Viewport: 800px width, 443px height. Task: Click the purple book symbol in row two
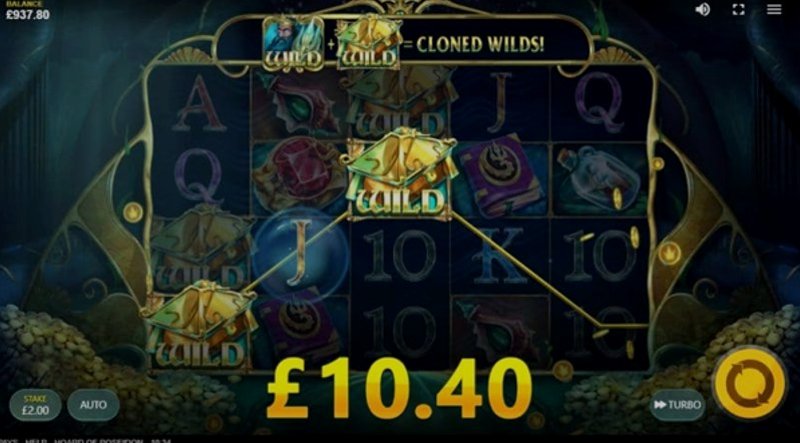501,176
